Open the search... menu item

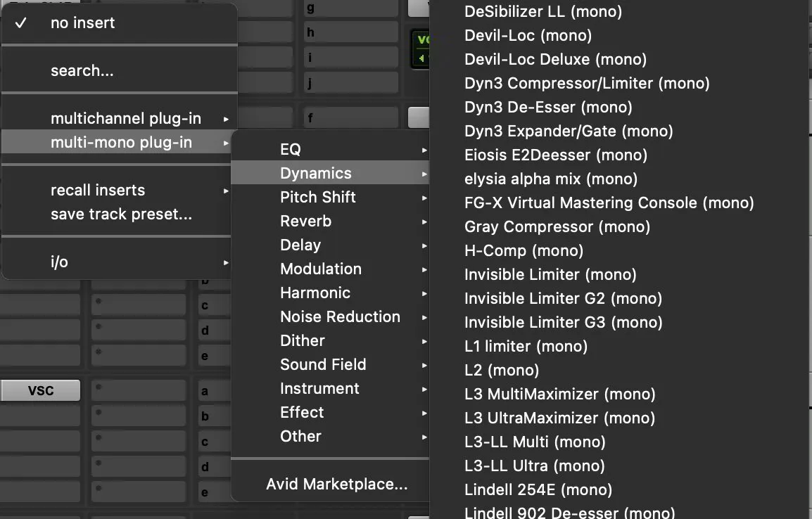82,70
